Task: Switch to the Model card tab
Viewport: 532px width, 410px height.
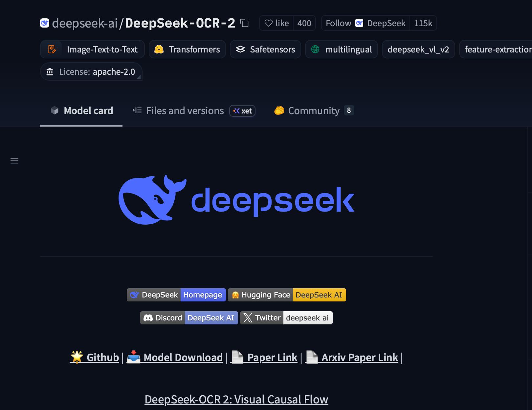Action: click(81, 111)
